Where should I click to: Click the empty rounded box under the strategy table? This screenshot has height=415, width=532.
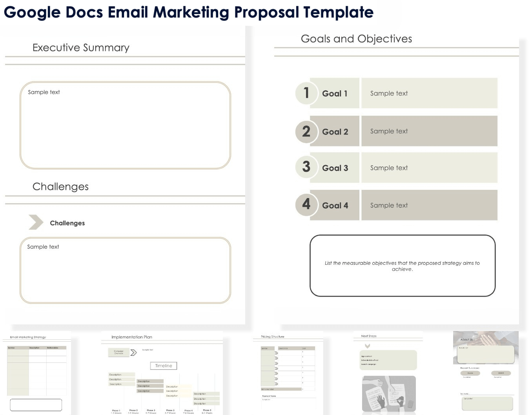(x=36, y=405)
